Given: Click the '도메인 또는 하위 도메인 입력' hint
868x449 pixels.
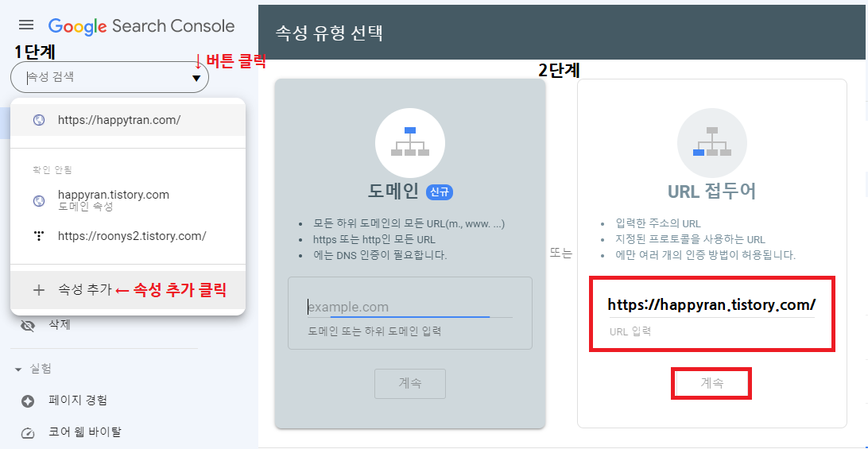Looking at the screenshot, I should click(374, 331).
